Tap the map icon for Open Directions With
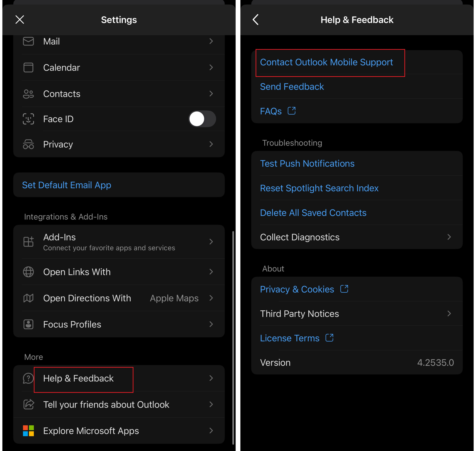 (28, 298)
